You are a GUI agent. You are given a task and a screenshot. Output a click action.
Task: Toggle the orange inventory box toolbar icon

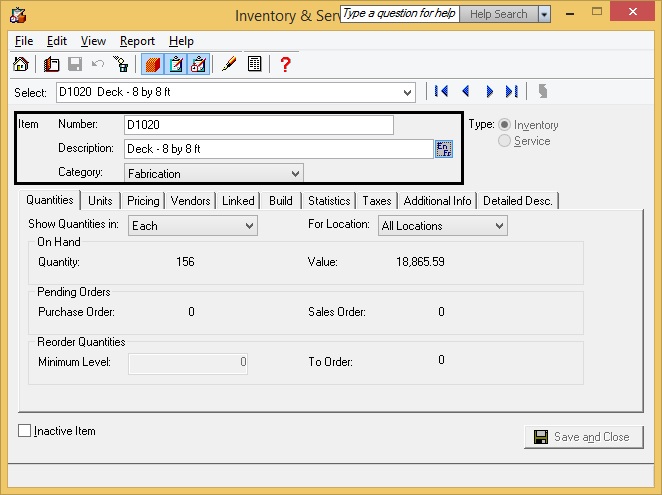tap(153, 65)
